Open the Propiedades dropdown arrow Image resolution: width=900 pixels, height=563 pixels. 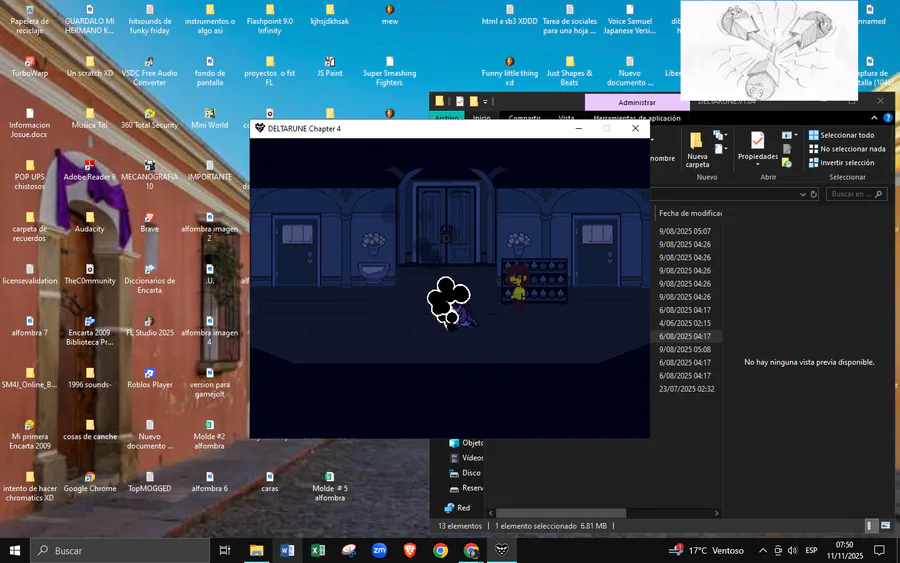coord(758,165)
